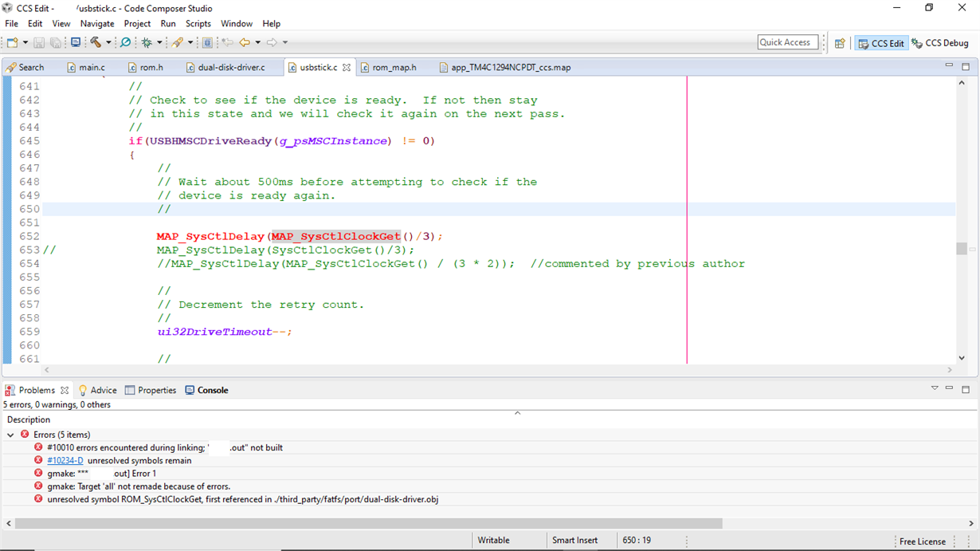
Task: Open the Edit menu
Action: click(x=35, y=24)
